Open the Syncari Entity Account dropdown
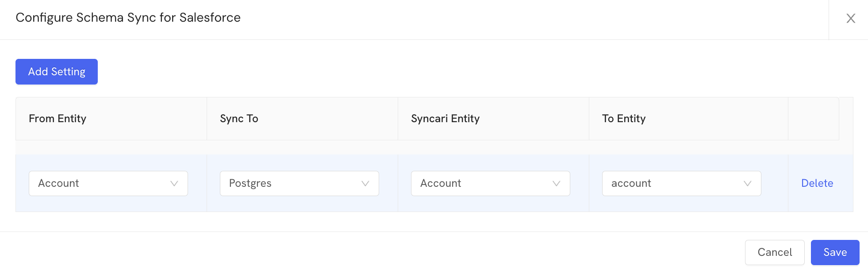 [x=491, y=183]
